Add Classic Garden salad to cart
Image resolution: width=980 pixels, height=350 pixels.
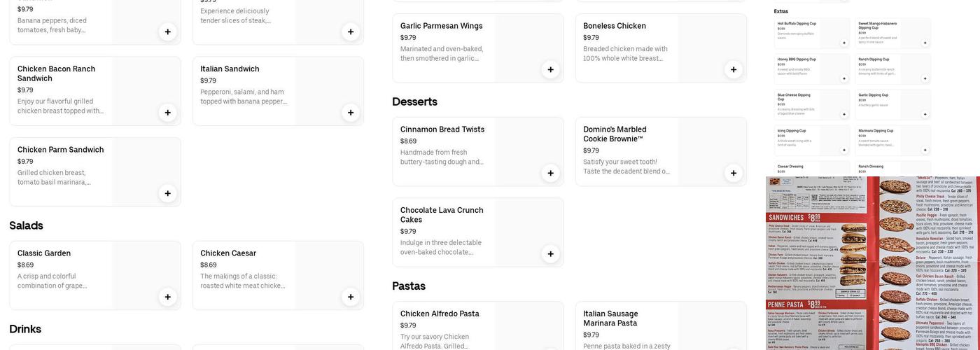167,297
